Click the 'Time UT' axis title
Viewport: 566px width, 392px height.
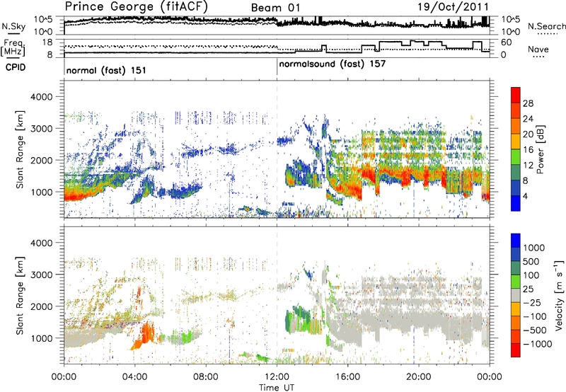tap(277, 388)
